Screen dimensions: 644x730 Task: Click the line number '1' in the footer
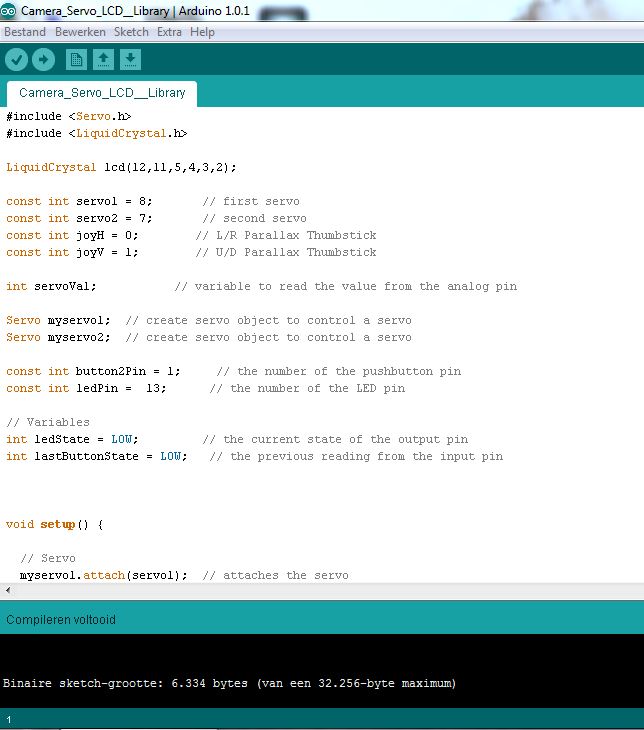[x=8, y=719]
